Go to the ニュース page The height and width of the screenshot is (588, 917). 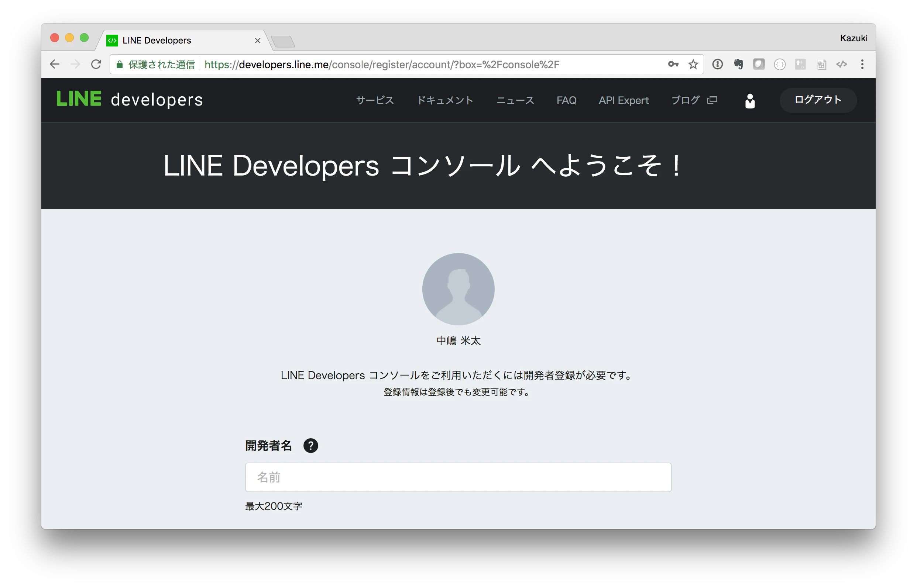click(515, 100)
